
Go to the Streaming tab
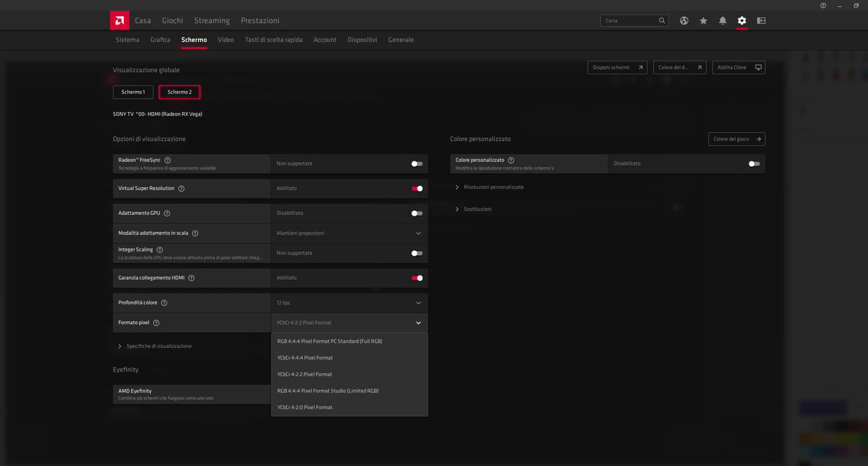(x=212, y=20)
